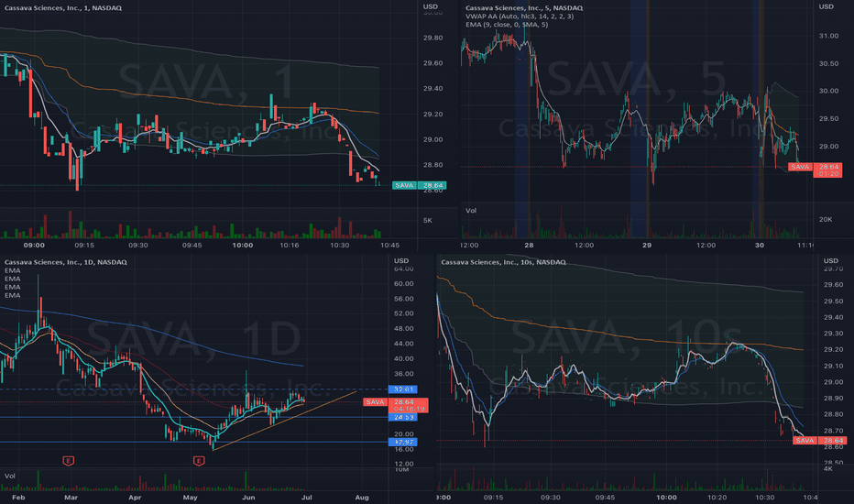Open the EMA (9, close, 0, SMA, 5) legend

(507, 25)
